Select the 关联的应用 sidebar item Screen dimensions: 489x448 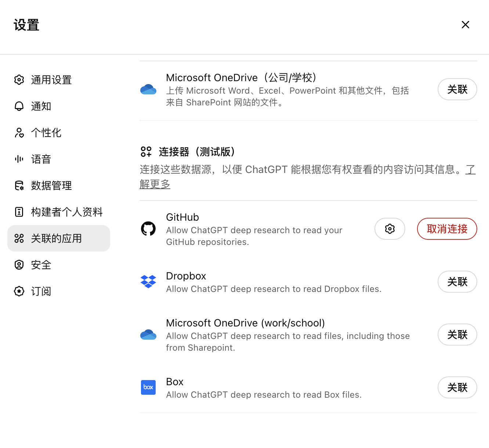click(59, 238)
